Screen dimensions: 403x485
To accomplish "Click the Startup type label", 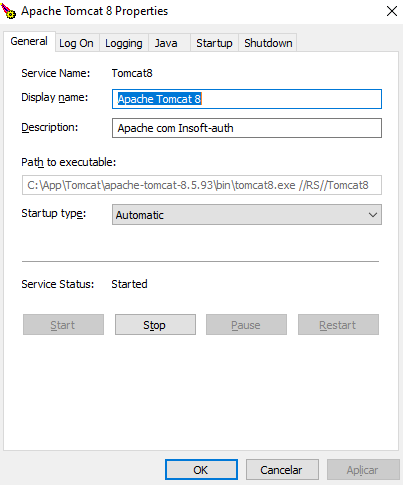I will click(54, 213).
